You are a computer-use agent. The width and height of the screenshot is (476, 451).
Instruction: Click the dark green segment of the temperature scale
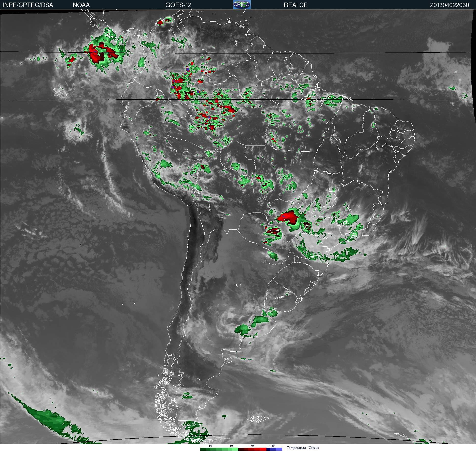pyautogui.click(x=203, y=449)
